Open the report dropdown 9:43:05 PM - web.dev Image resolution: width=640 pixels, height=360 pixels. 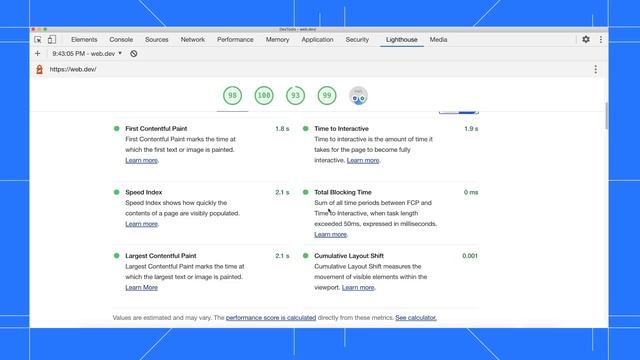tap(87, 53)
